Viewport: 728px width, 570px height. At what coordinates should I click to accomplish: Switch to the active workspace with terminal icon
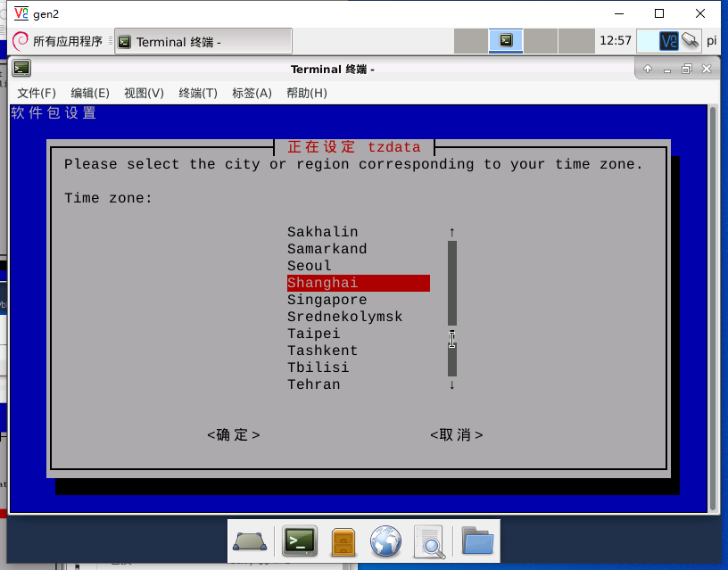(x=506, y=41)
